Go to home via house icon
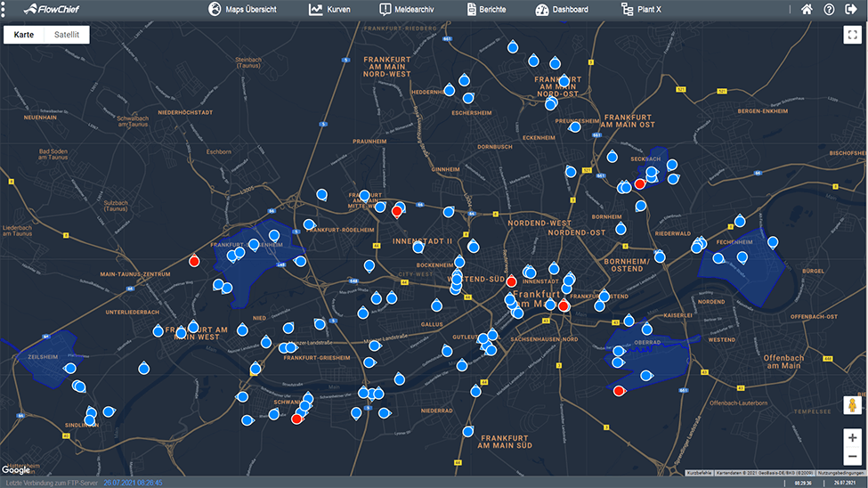This screenshot has width=868, height=488. (x=807, y=10)
